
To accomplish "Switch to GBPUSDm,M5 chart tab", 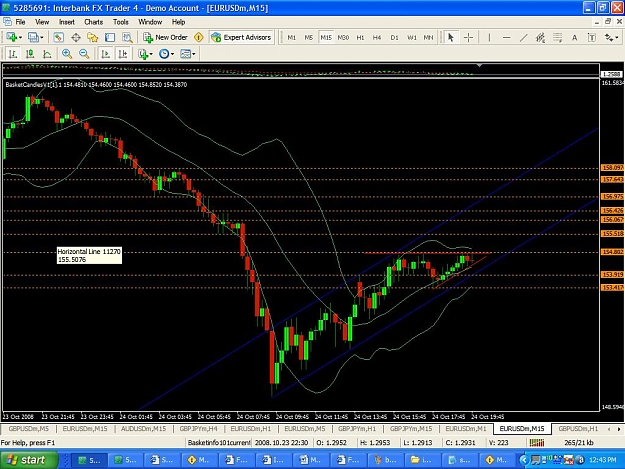I will [x=29, y=429].
